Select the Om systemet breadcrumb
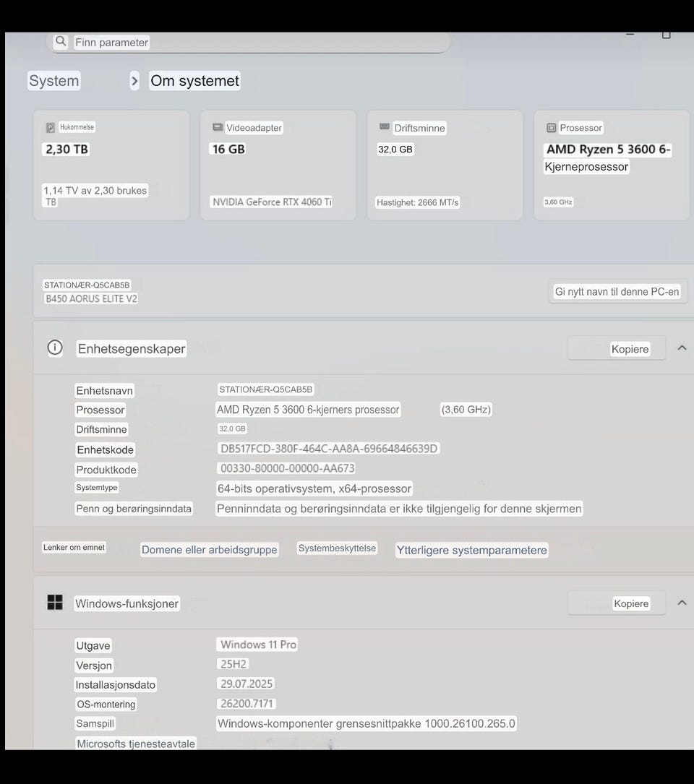Screen dimensions: 694x784 click(x=194, y=80)
